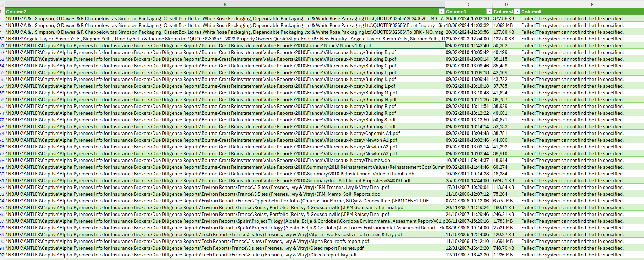Viewport: 644px width, 260px height.
Task: Select the size cell 1.062 MB
Action: (x=507, y=25)
